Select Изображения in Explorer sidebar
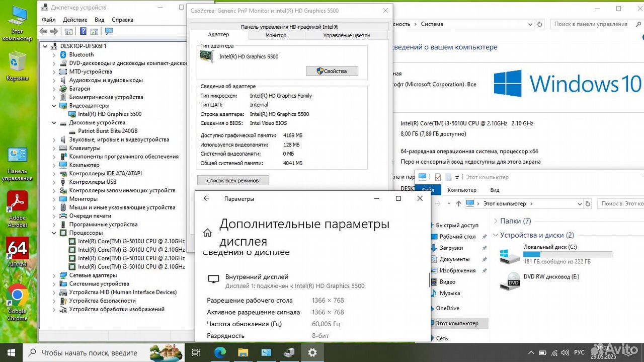 click(457, 270)
